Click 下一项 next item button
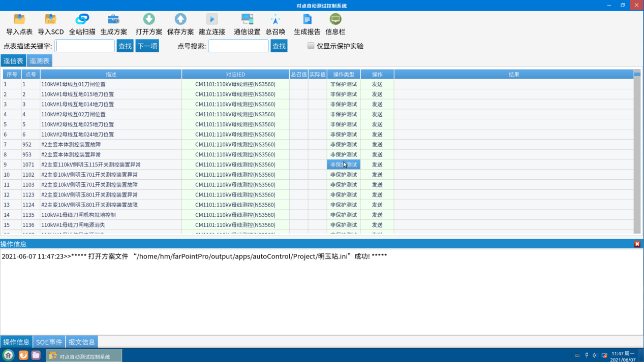The width and height of the screenshot is (644, 362). [x=147, y=46]
